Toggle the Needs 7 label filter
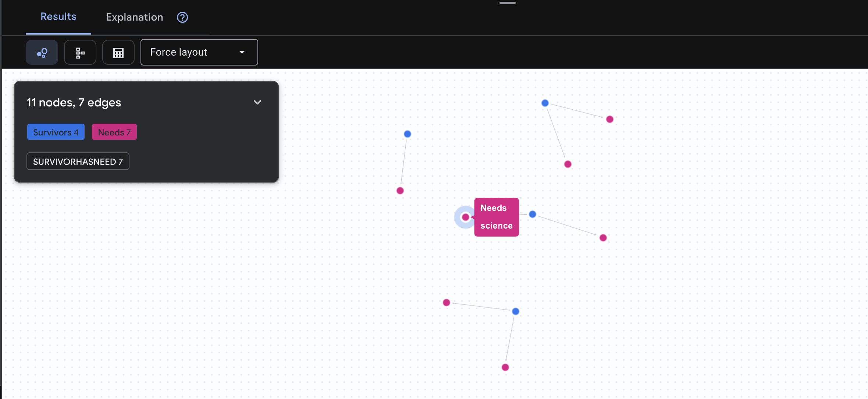The width and height of the screenshot is (868, 399). click(114, 132)
